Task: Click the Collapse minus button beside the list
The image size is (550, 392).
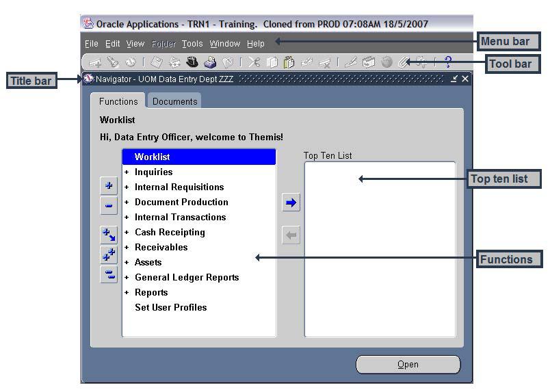Action: tap(109, 206)
